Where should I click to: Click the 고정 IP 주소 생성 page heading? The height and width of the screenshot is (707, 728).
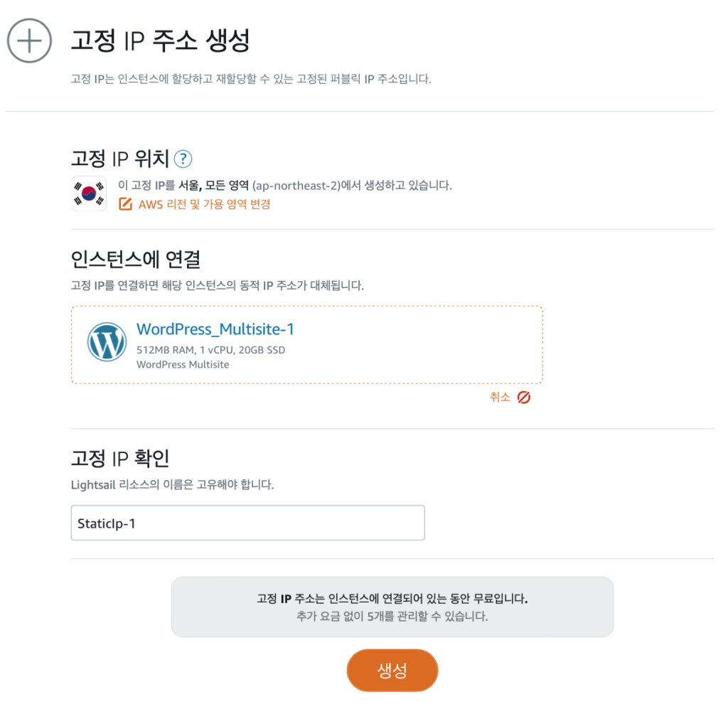[160, 40]
